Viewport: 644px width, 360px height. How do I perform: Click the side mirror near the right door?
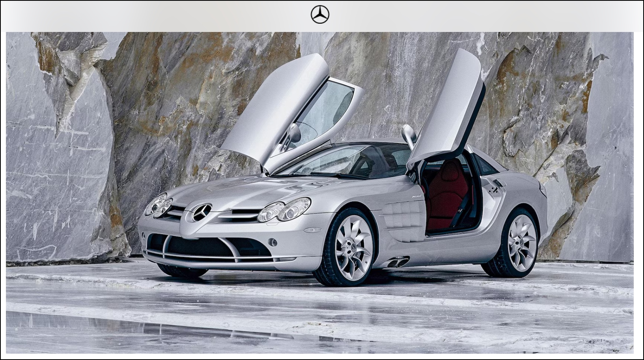pyautogui.click(x=409, y=134)
